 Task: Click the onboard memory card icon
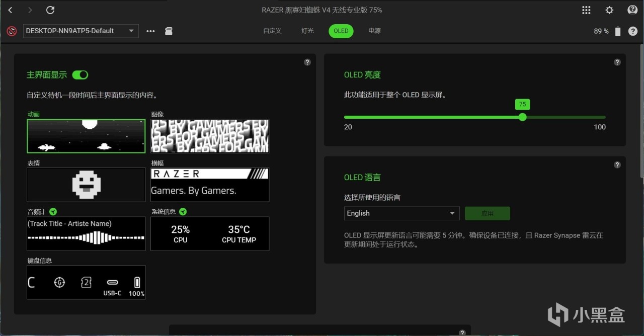[169, 31]
